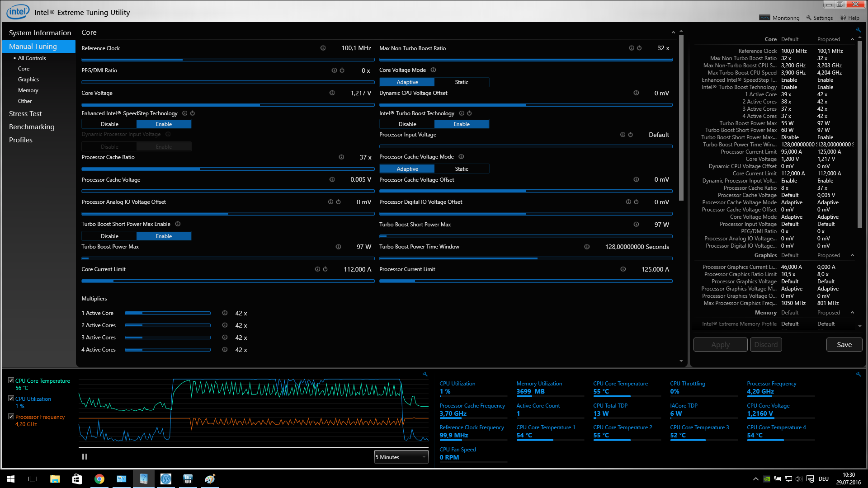Click wrench icon above the proposed settings panel

[858, 30]
